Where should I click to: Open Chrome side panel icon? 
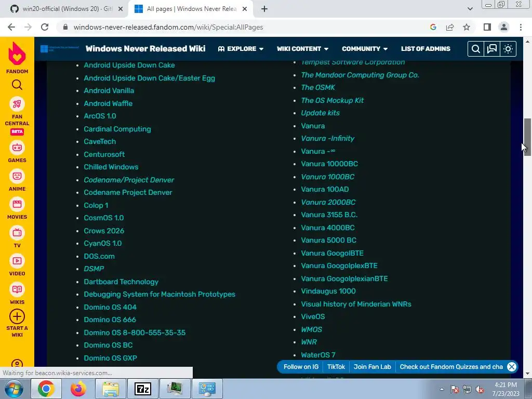[487, 27]
